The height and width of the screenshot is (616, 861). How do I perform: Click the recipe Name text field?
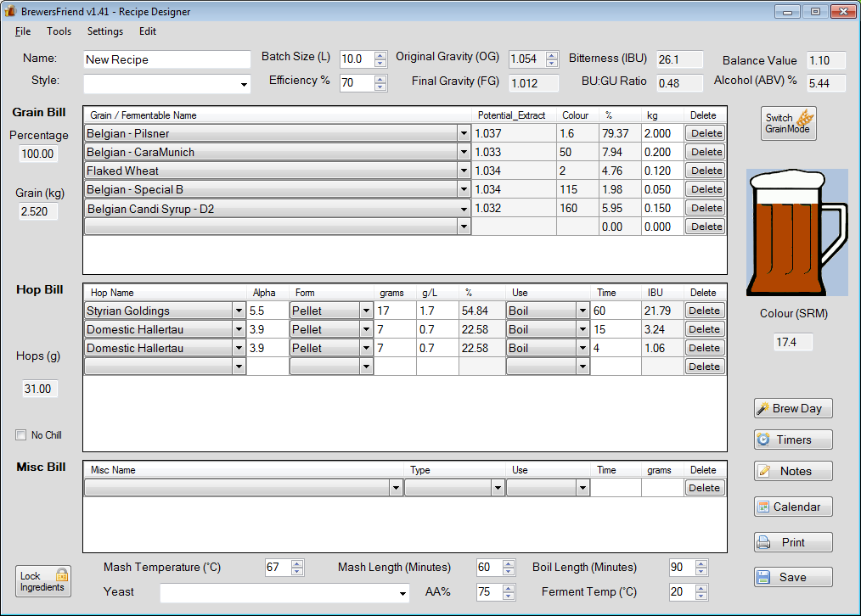166,59
